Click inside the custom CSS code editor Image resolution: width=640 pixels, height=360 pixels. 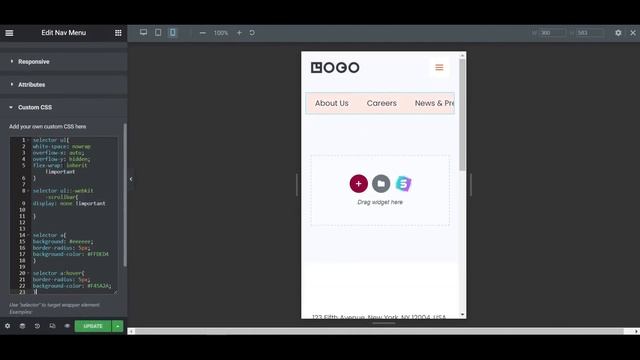[64, 215]
